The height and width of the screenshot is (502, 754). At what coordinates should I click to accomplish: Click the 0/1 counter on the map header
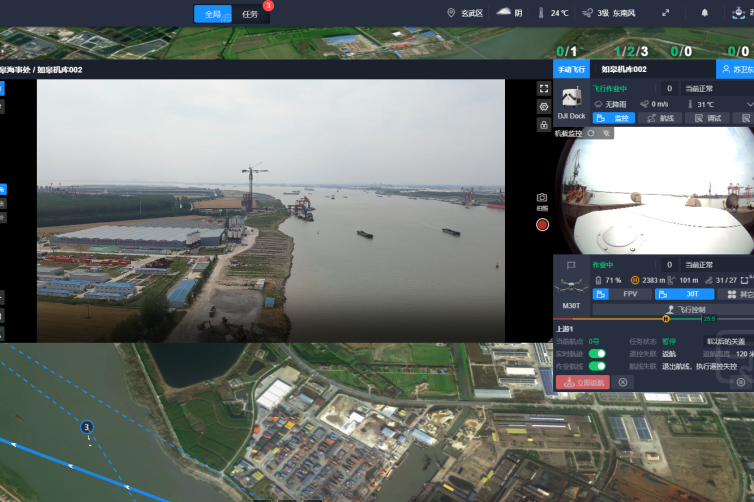[x=566, y=51]
